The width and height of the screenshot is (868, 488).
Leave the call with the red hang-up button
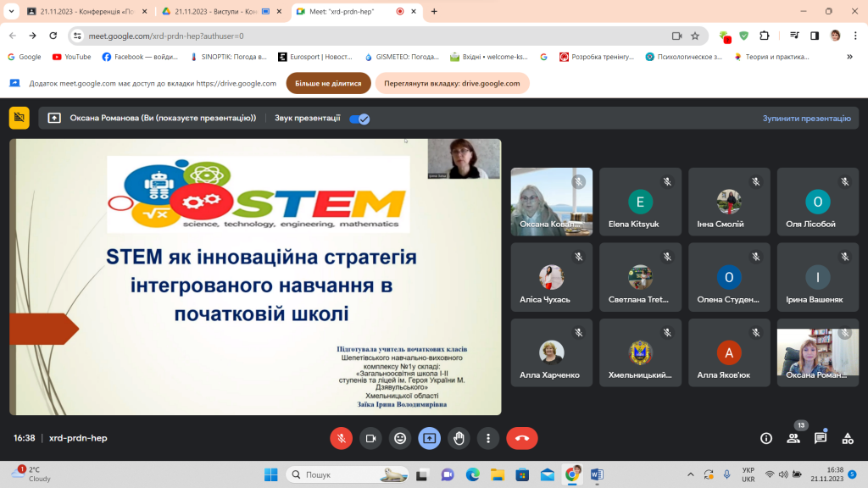coord(521,438)
